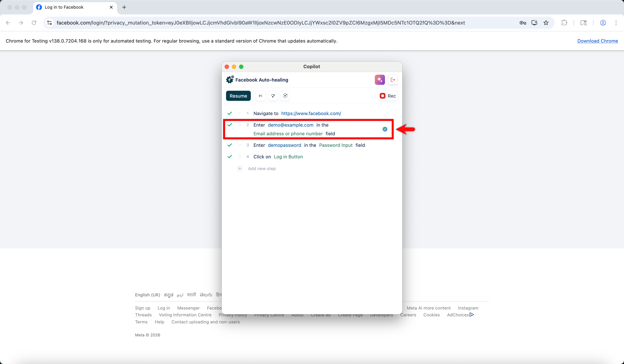Click the plus icon to add step
This screenshot has width=624, height=364.
point(239,168)
